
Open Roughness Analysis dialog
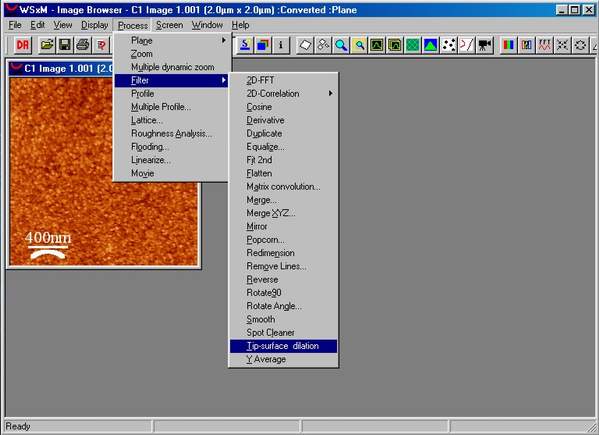[x=171, y=134]
